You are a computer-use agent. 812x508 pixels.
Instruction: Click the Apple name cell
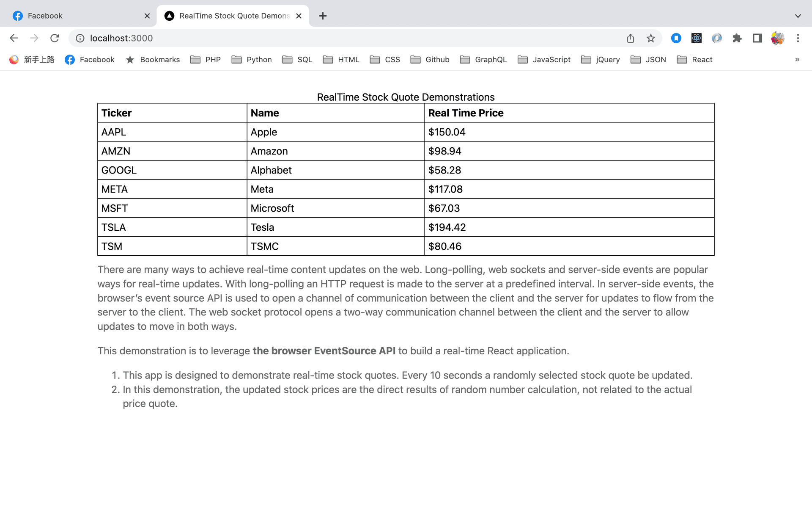coord(336,132)
